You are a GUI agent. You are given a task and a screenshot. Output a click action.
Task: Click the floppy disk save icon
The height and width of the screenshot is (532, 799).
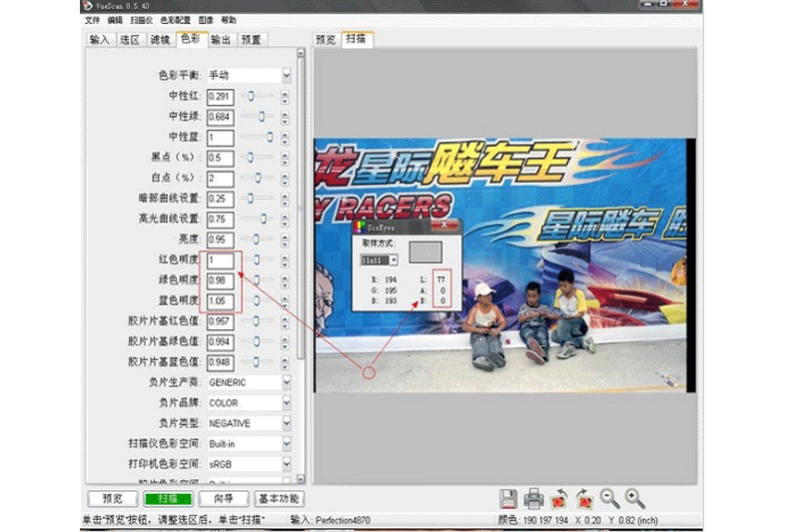click(x=509, y=497)
